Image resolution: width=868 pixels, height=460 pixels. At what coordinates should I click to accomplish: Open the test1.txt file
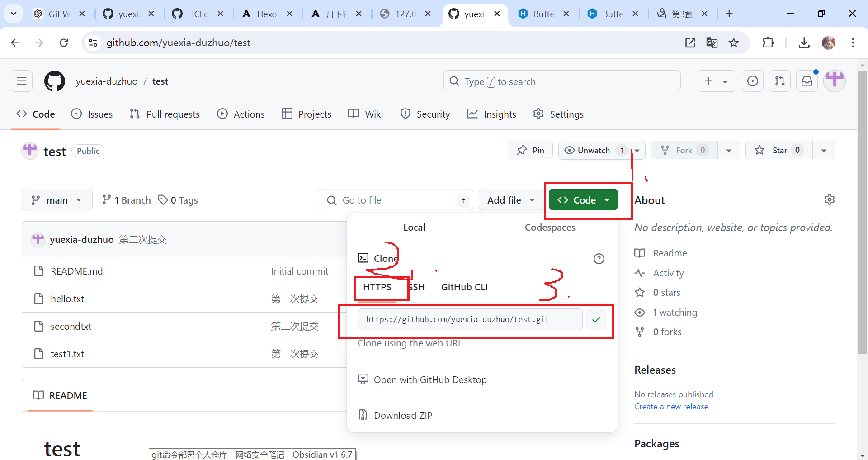(x=67, y=354)
